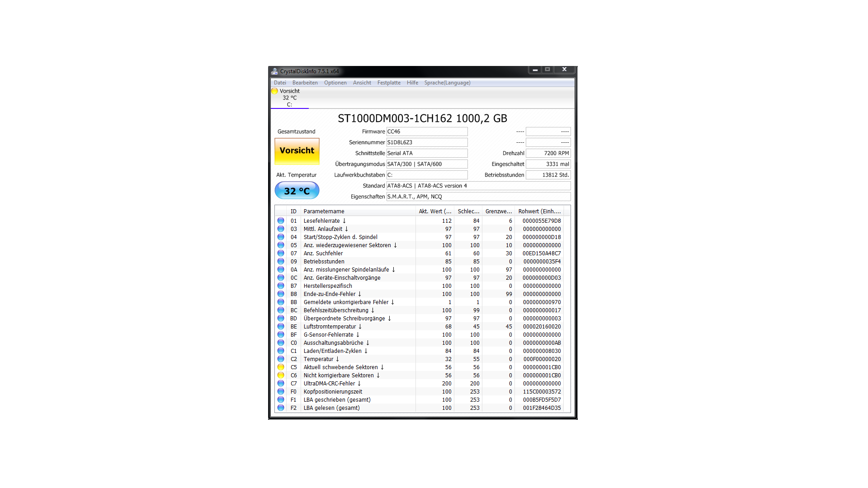Image resolution: width=868 pixels, height=488 pixels.
Task: Click blue status orb beside Lesefehlerrate
Action: pyautogui.click(x=281, y=221)
